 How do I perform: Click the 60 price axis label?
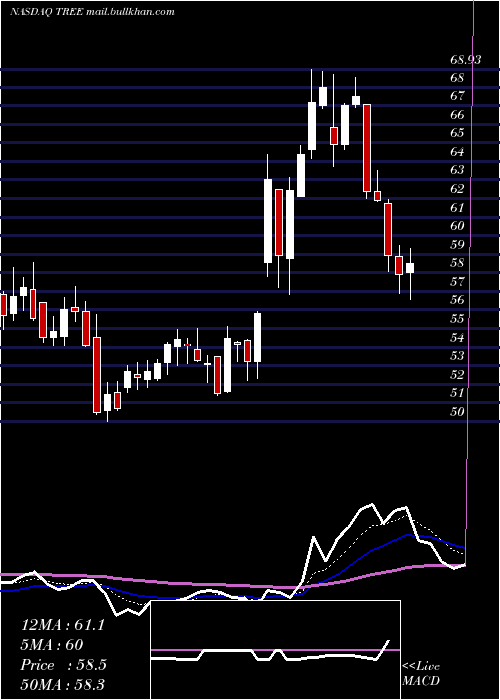pyautogui.click(x=457, y=226)
